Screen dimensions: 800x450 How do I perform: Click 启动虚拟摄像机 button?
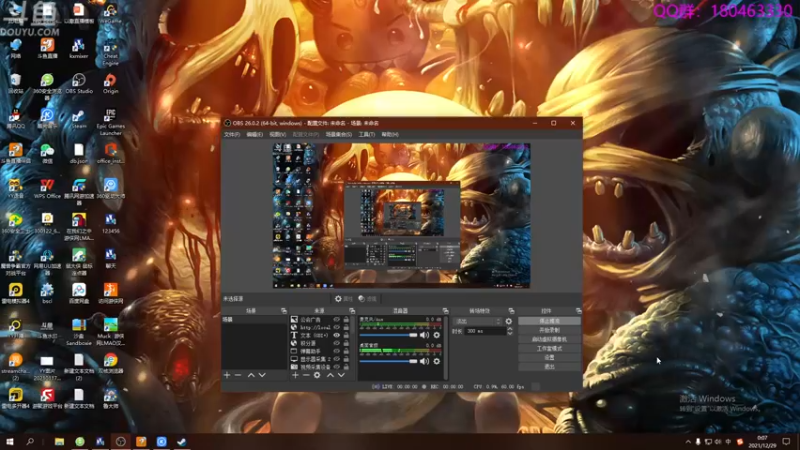point(549,339)
